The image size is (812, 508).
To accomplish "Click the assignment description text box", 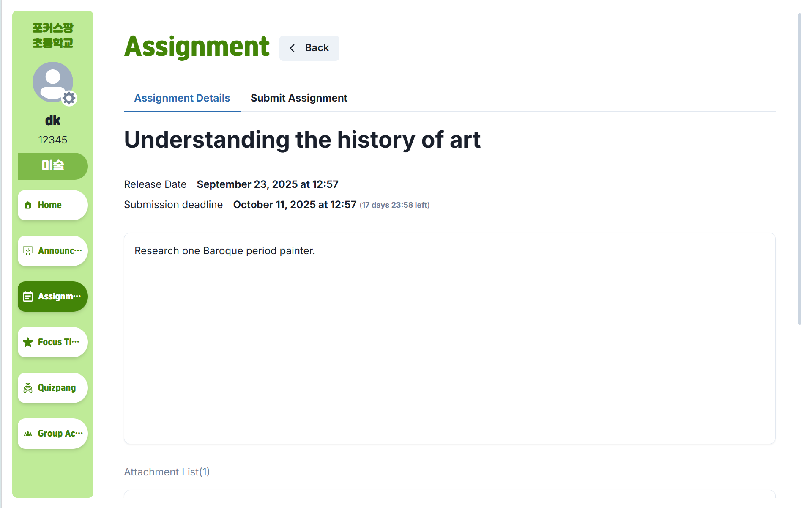I will (449, 338).
